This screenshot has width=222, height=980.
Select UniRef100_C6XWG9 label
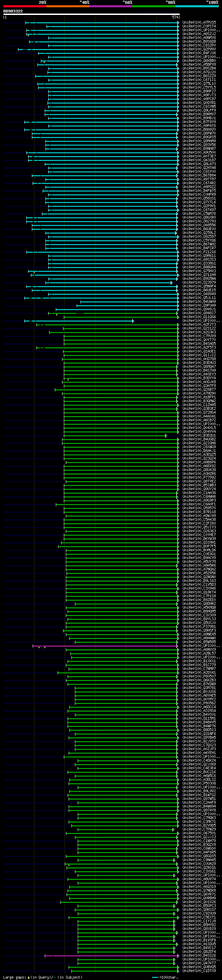click(x=199, y=447)
